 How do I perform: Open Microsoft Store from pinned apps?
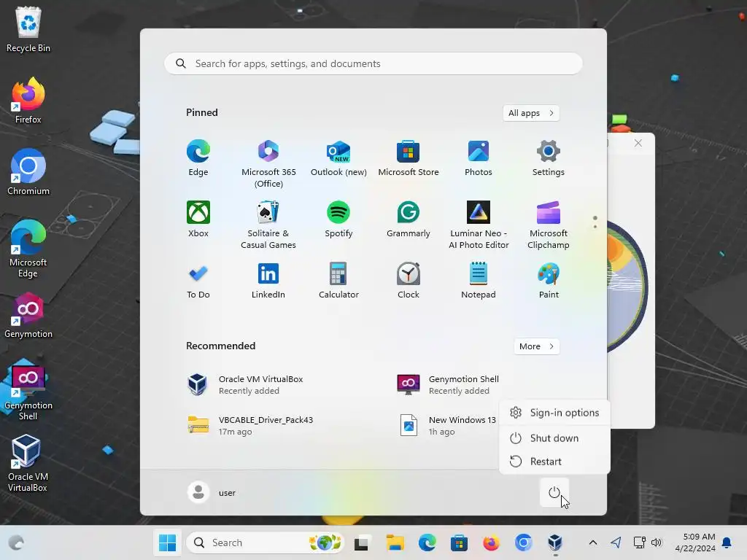[409, 158]
